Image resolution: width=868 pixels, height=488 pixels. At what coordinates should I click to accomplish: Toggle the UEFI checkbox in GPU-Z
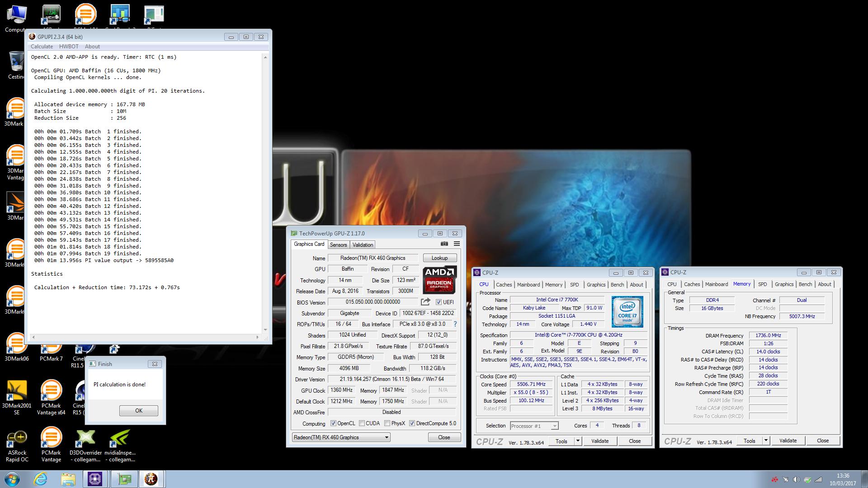click(x=439, y=302)
